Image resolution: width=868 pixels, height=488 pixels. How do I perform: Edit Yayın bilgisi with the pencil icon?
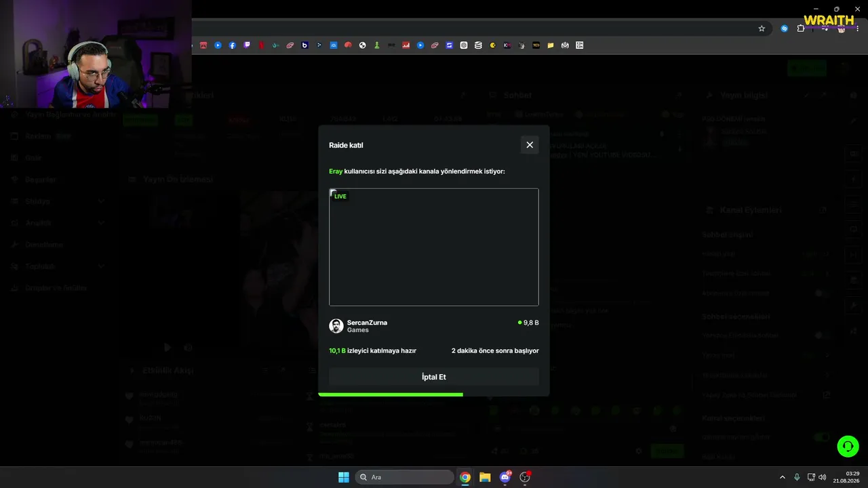pyautogui.click(x=807, y=96)
